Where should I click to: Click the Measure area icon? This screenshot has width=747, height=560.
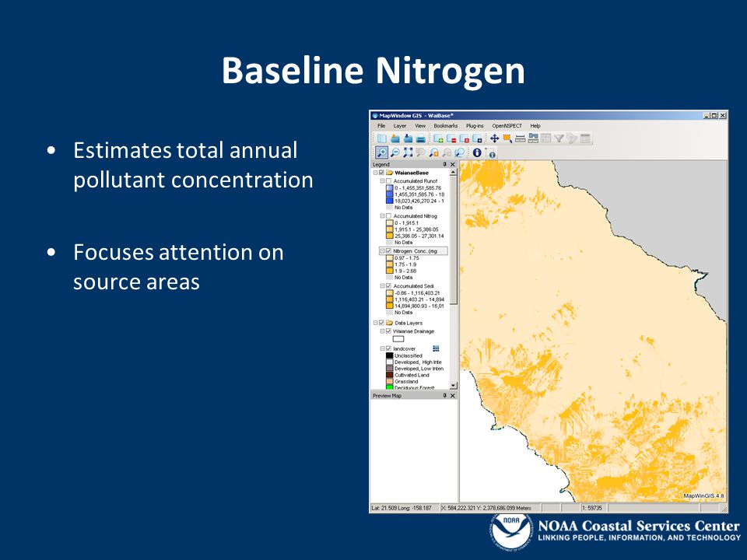tap(533, 138)
